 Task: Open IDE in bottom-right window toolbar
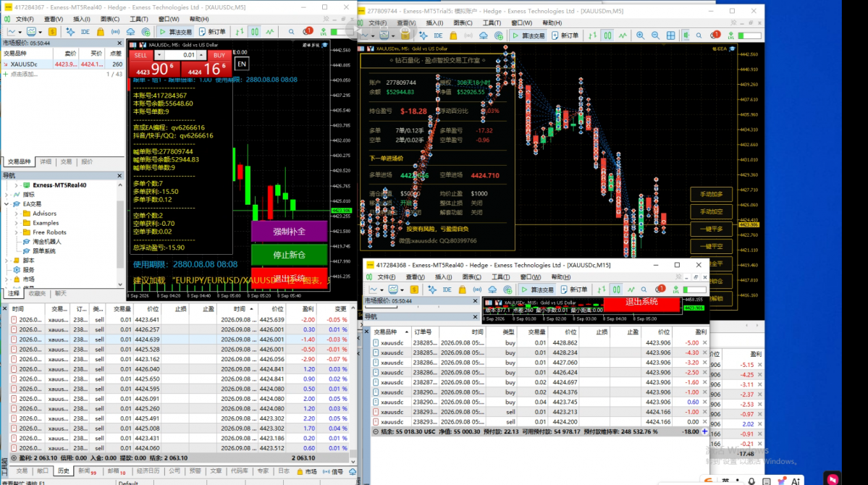point(447,290)
